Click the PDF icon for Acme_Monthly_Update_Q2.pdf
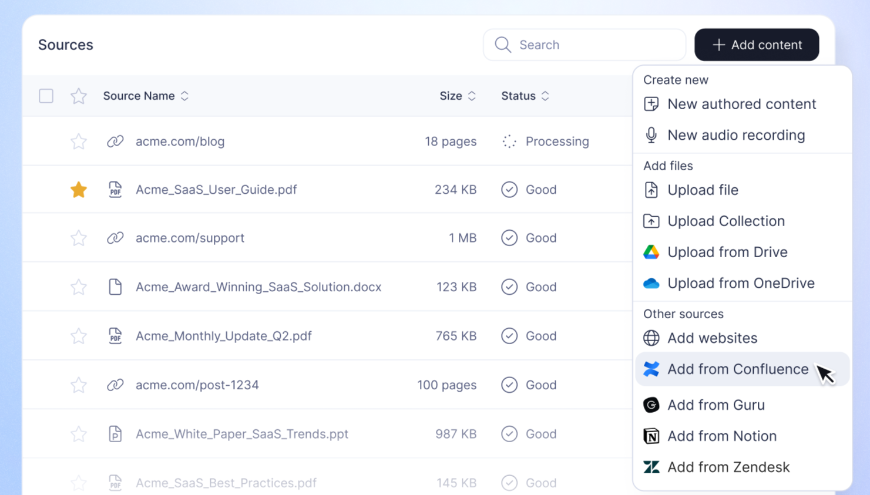Viewport: 870px width, 495px height. 115,336
